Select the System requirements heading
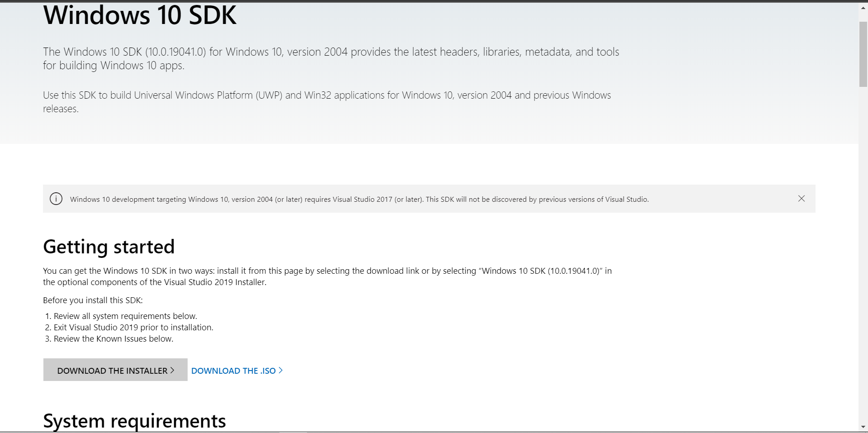This screenshot has height=433, width=868. (134, 421)
